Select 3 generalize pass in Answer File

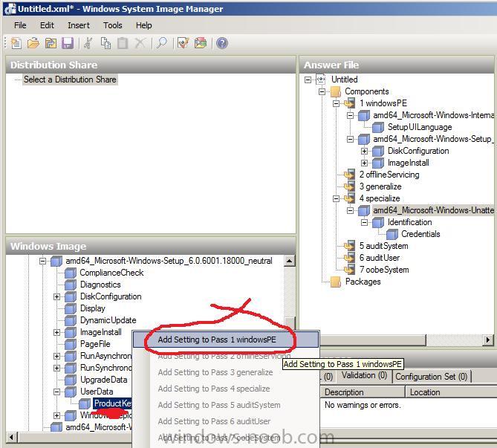pos(380,186)
